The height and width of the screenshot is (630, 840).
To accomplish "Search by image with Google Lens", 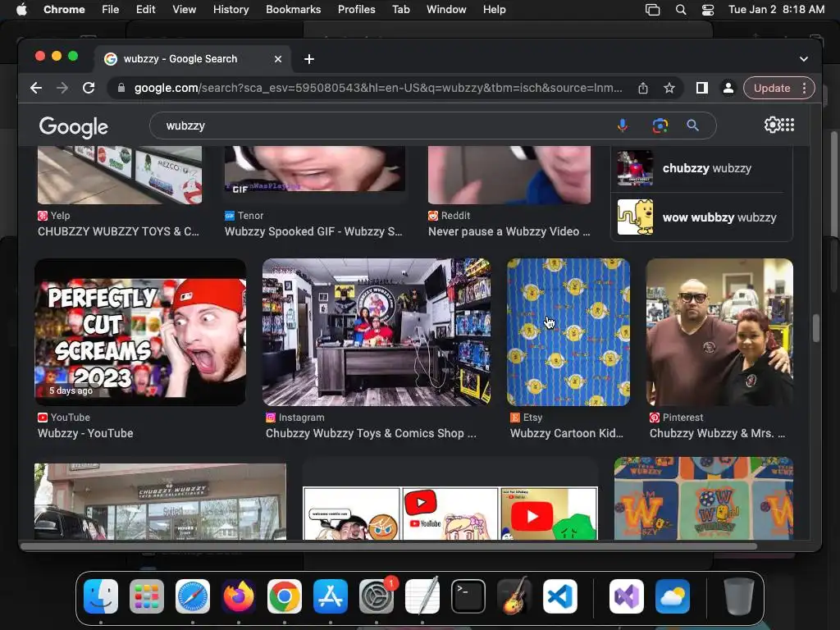I will pos(660,126).
